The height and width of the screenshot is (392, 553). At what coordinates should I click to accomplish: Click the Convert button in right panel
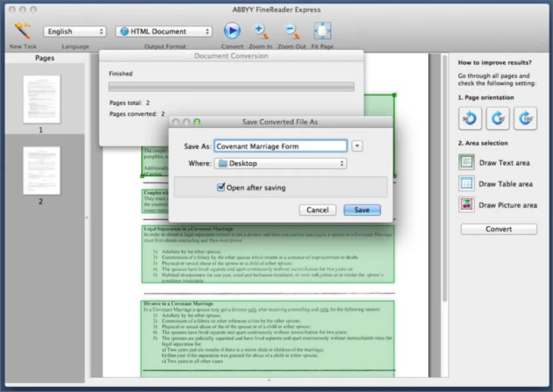coord(499,229)
